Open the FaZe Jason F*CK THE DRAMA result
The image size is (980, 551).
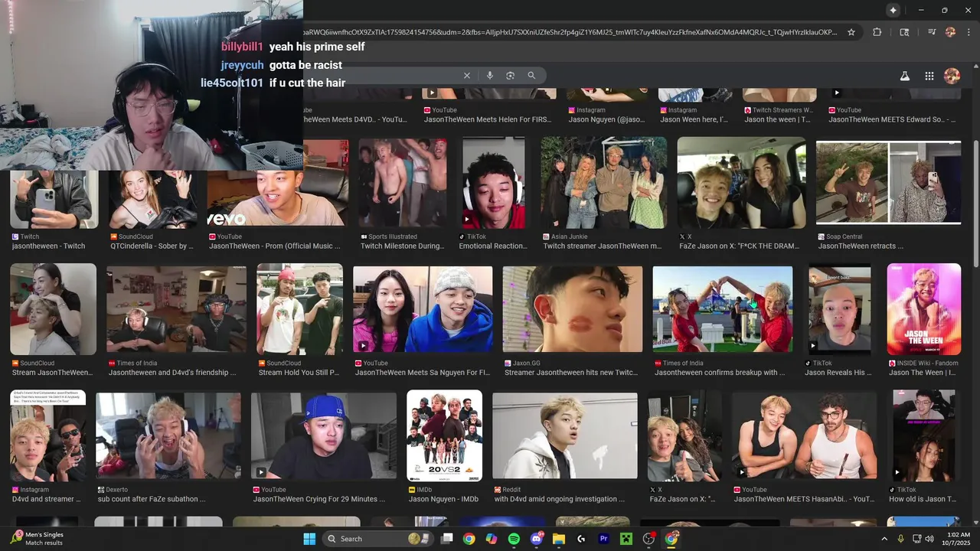(741, 183)
